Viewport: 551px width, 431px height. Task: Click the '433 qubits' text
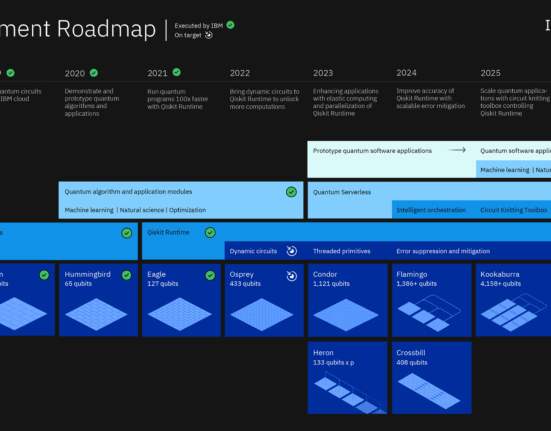point(245,283)
